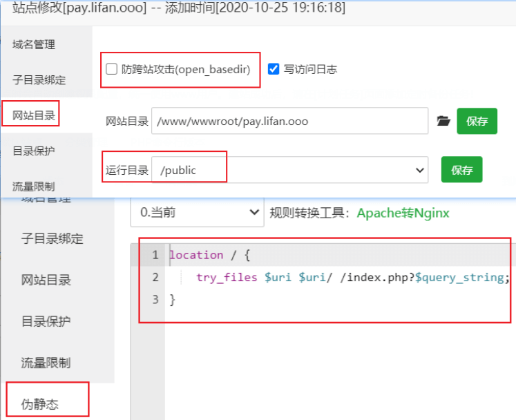
Task: Select 子目录绑定 tab in top panel
Action: click(x=39, y=80)
